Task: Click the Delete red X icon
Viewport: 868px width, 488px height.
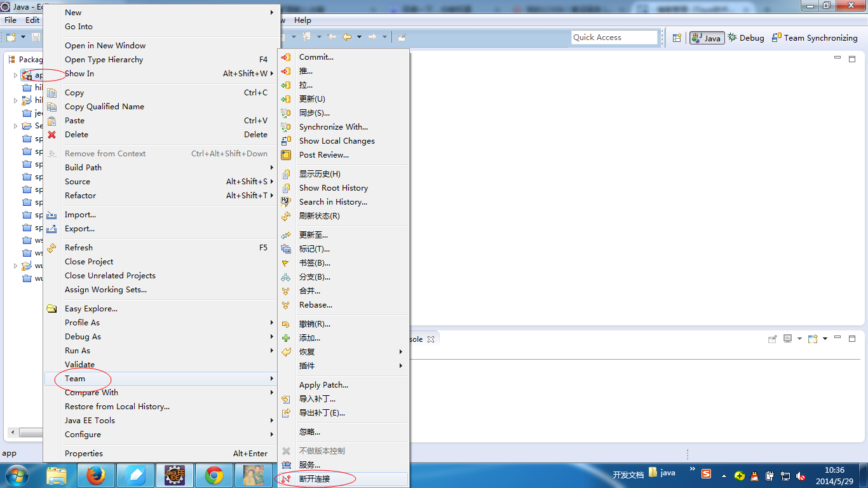Action: pos(52,135)
